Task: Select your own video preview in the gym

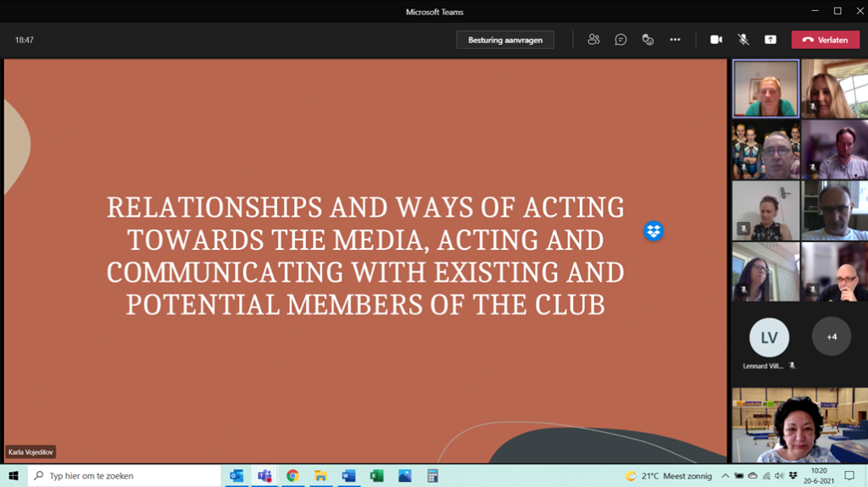Action: tap(800, 425)
